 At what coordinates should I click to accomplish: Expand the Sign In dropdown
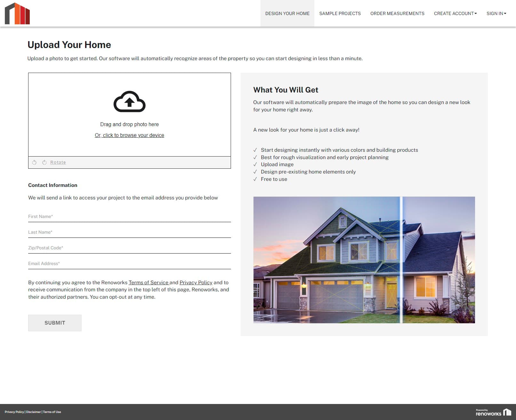496,13
